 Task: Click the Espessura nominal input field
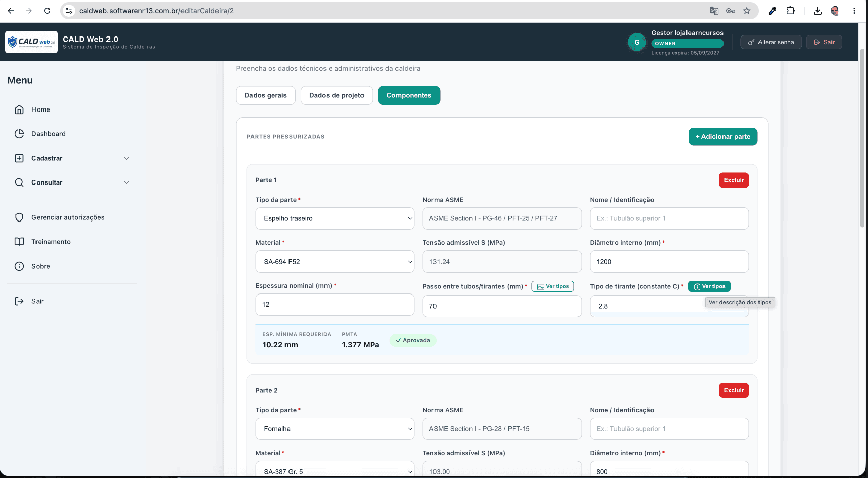pos(335,305)
